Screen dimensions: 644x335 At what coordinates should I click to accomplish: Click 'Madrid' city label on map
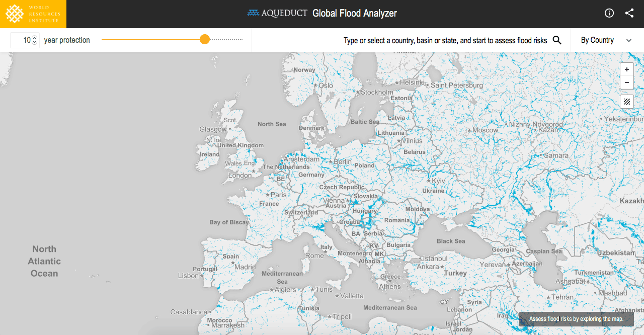click(245, 268)
